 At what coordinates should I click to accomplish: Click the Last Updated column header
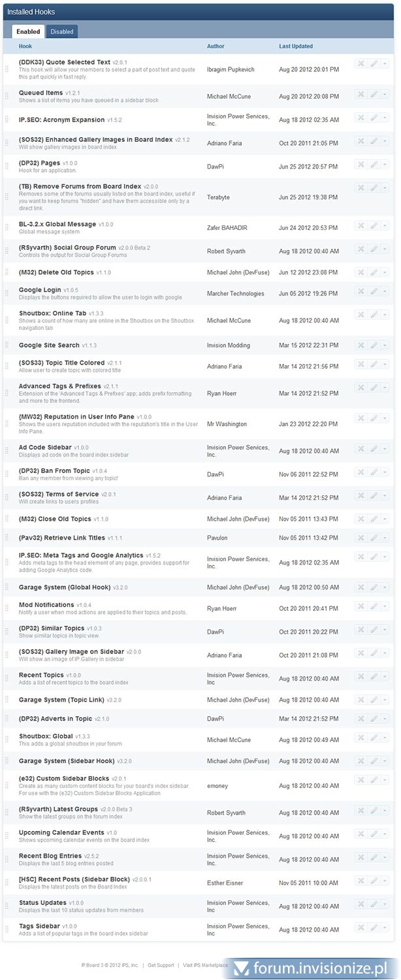296,46
